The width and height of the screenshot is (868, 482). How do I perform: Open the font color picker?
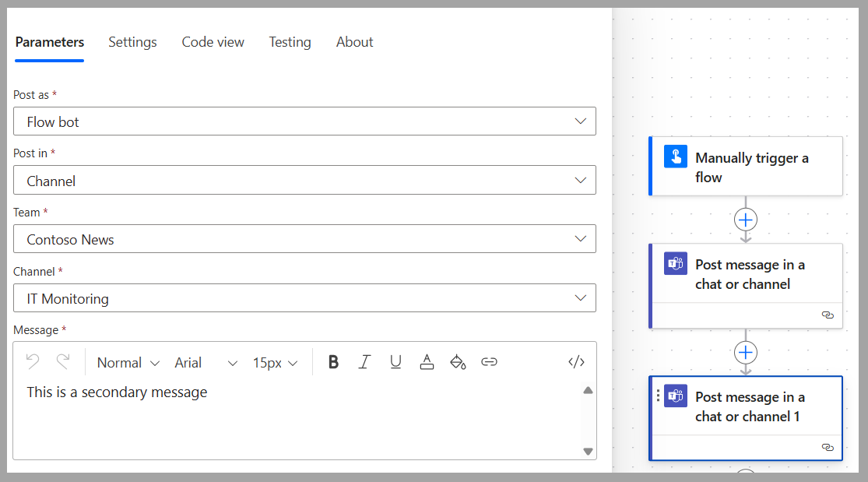pos(427,361)
